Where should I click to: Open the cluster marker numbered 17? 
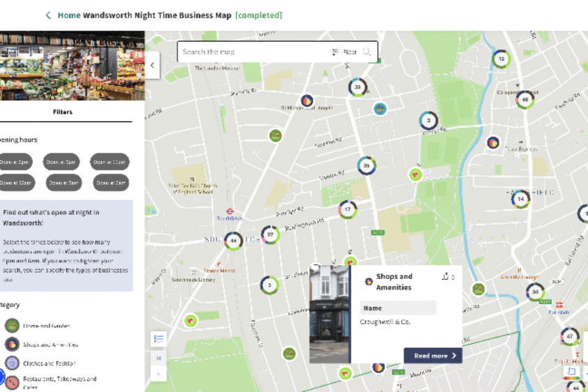(348, 209)
